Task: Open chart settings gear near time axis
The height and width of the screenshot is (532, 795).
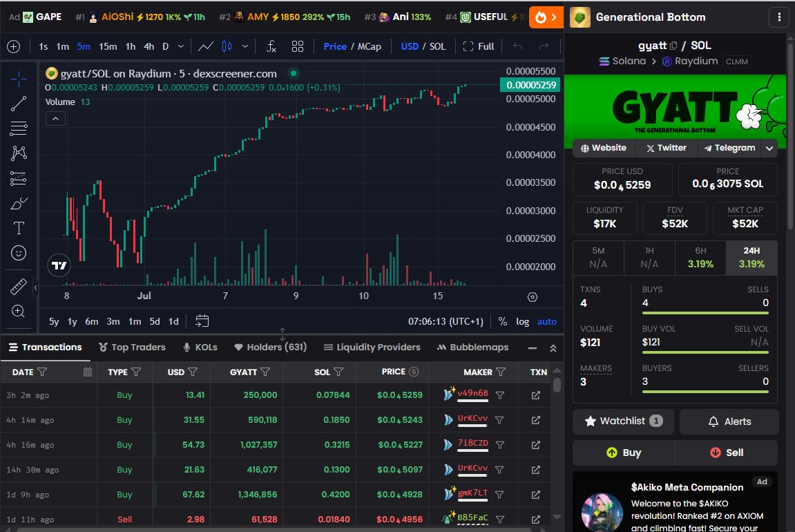Action: pyautogui.click(x=533, y=297)
